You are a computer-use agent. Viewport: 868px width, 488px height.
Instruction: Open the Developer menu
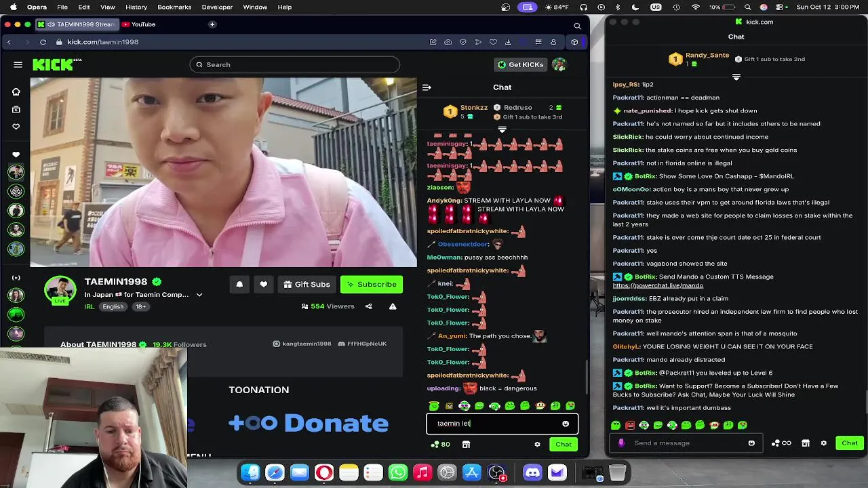click(217, 7)
